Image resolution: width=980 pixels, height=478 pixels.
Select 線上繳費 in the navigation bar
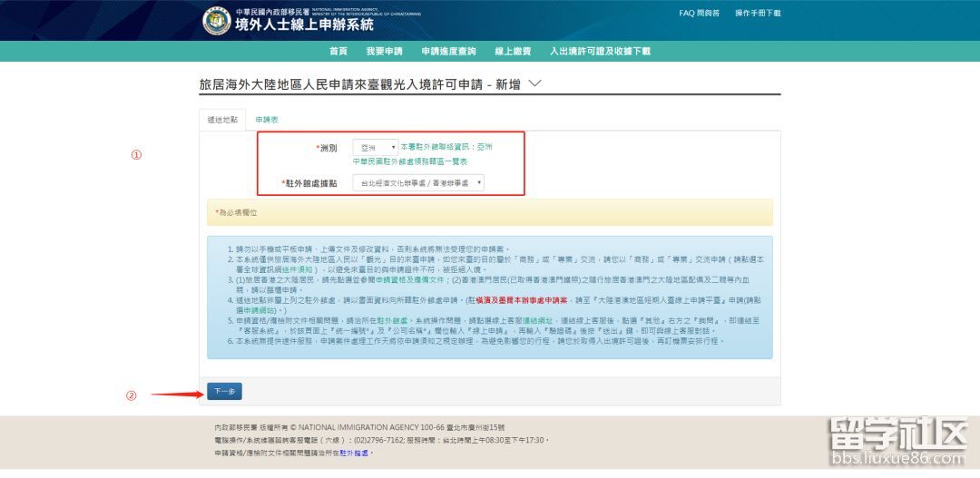coord(513,52)
